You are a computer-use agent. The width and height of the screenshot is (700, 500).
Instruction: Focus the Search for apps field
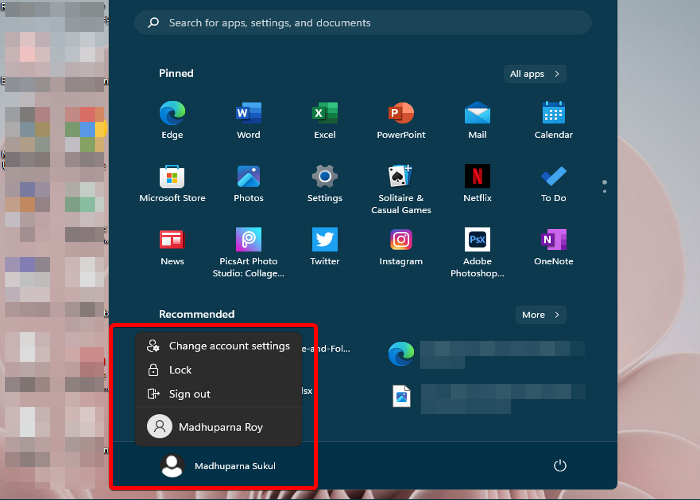[363, 22]
